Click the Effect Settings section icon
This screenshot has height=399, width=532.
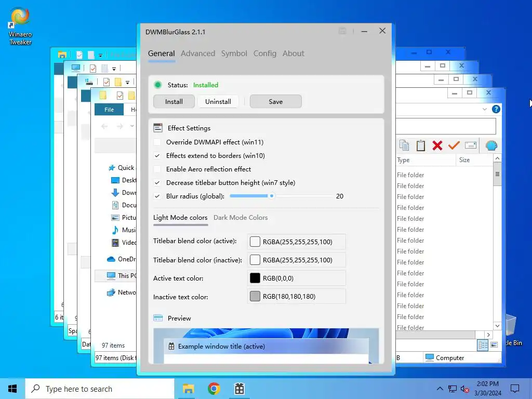(x=158, y=128)
